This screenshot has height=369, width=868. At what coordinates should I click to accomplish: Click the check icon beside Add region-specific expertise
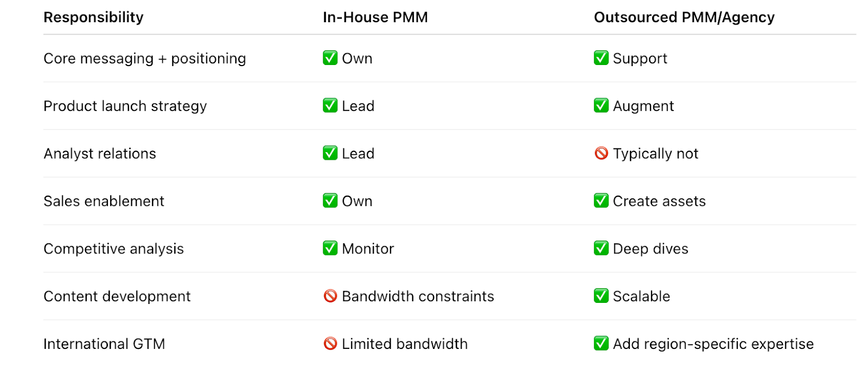[x=601, y=344]
